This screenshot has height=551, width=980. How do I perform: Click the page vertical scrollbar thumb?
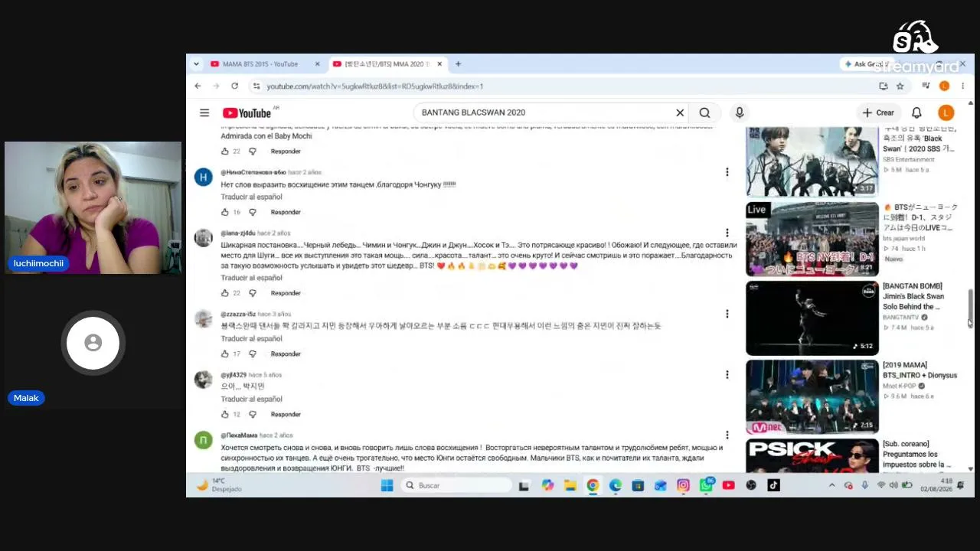[970, 308]
